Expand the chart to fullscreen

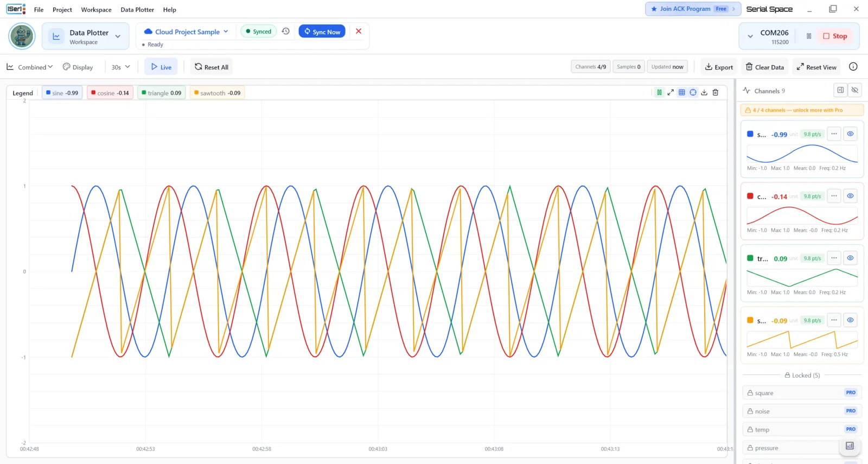click(x=671, y=93)
